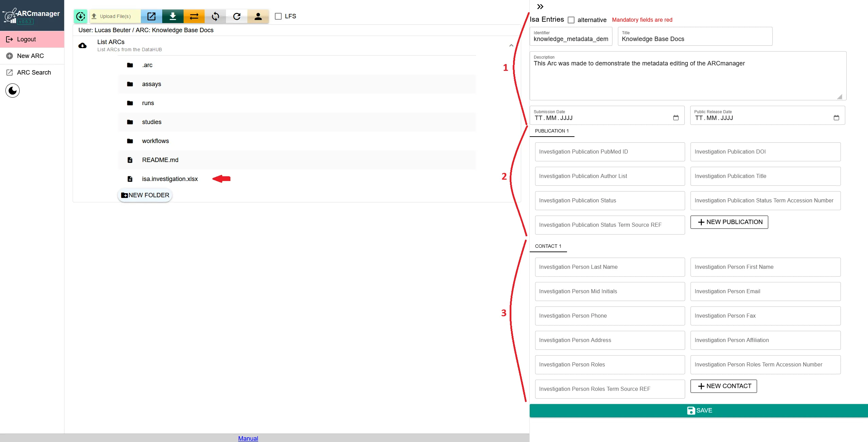Image resolution: width=868 pixels, height=442 pixels.
Task: Collapse the List ARCs section chevron
Action: tap(511, 45)
